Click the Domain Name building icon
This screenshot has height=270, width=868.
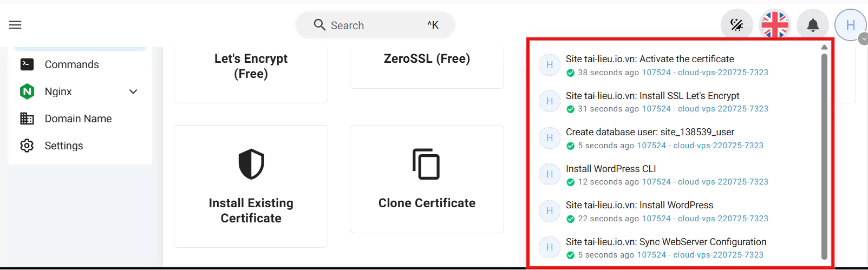pos(27,118)
